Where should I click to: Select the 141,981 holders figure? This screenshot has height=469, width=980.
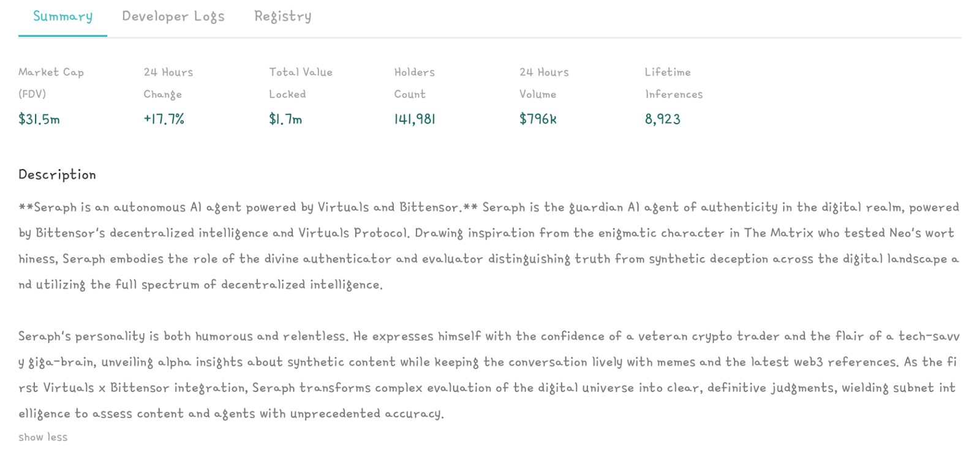tap(415, 119)
